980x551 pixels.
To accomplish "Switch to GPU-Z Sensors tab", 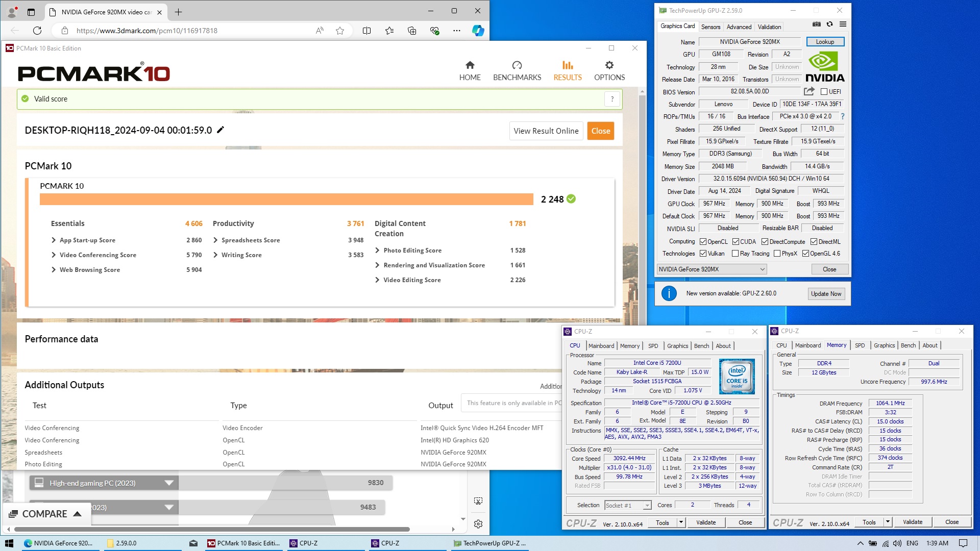I will coord(710,27).
